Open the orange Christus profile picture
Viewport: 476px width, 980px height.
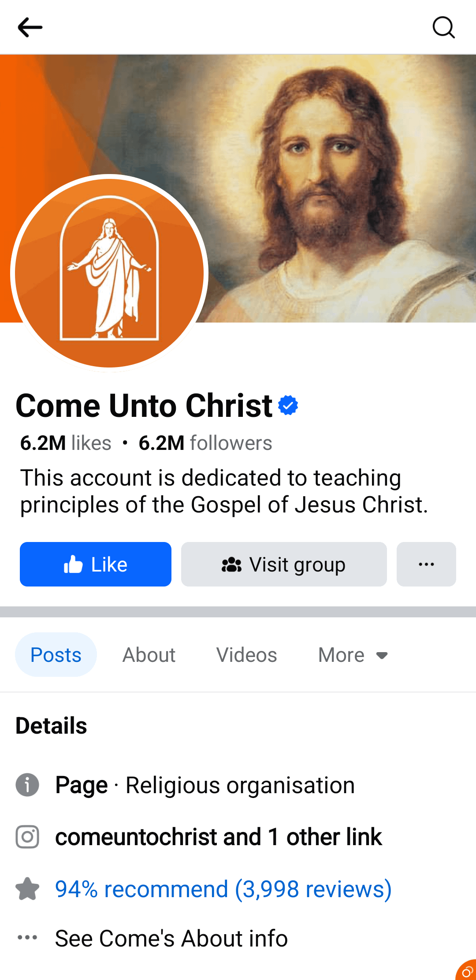[x=109, y=273]
